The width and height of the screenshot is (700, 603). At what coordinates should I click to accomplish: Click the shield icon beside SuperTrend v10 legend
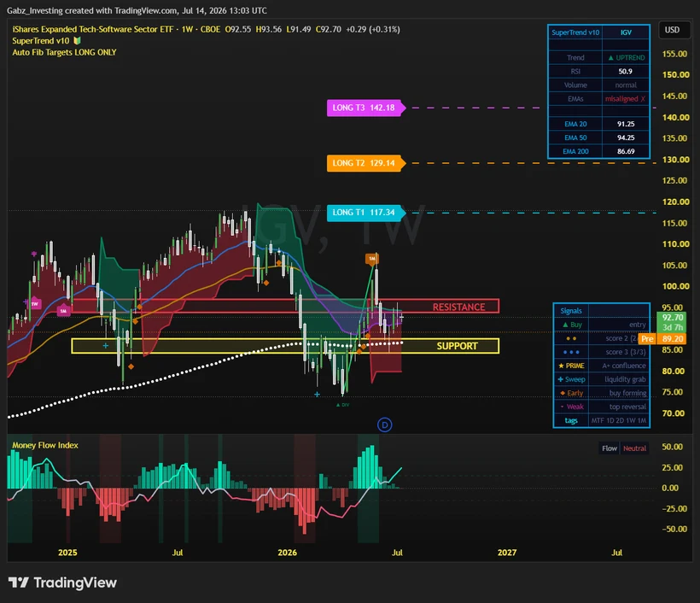(77, 41)
